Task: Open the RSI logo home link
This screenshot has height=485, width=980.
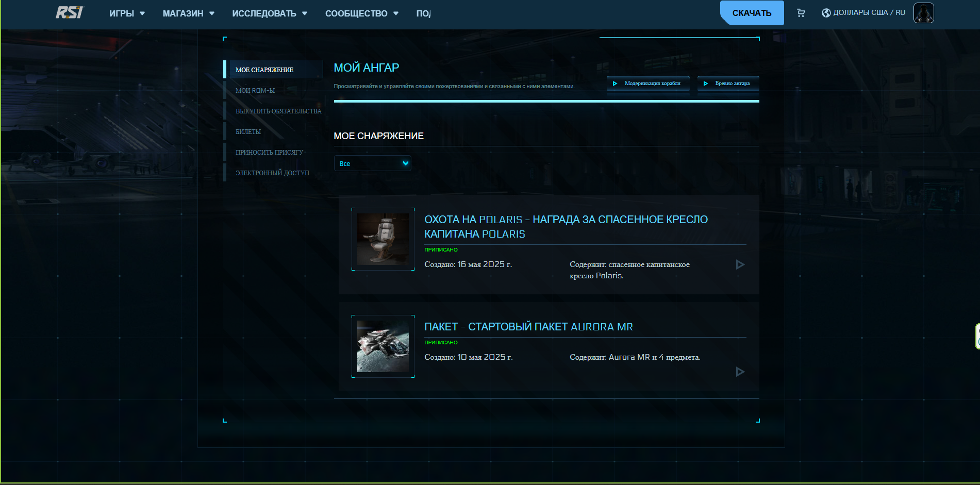Action: pos(70,12)
